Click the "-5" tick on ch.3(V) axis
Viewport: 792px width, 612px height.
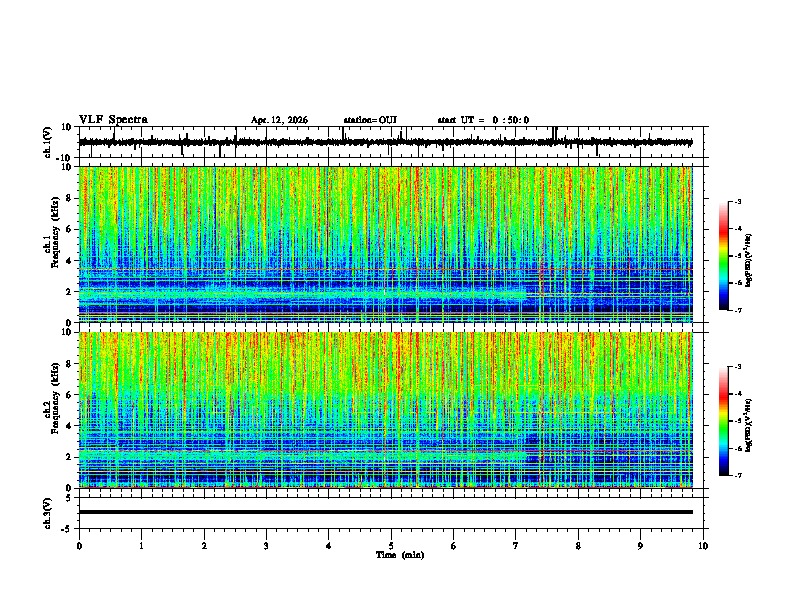click(x=67, y=529)
